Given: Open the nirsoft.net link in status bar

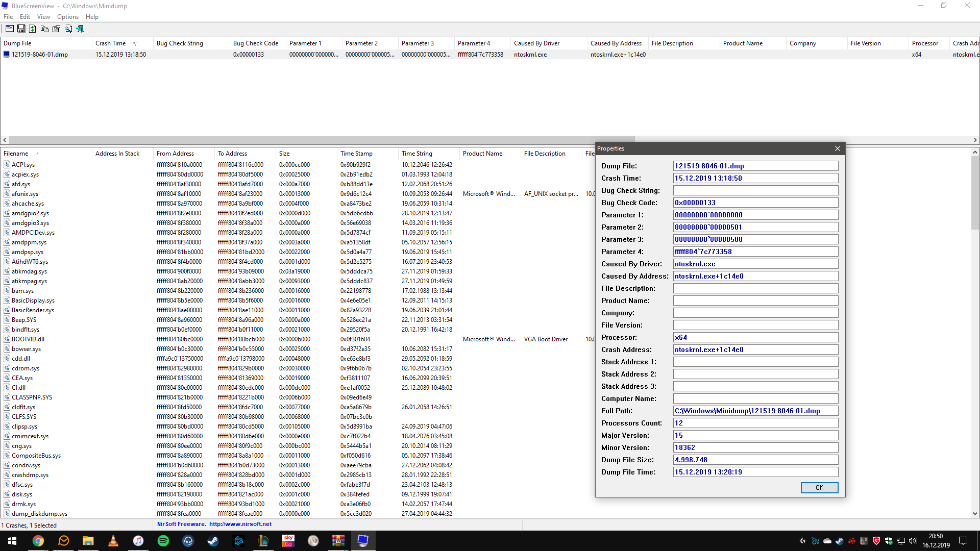Looking at the screenshot, I should coord(240,524).
